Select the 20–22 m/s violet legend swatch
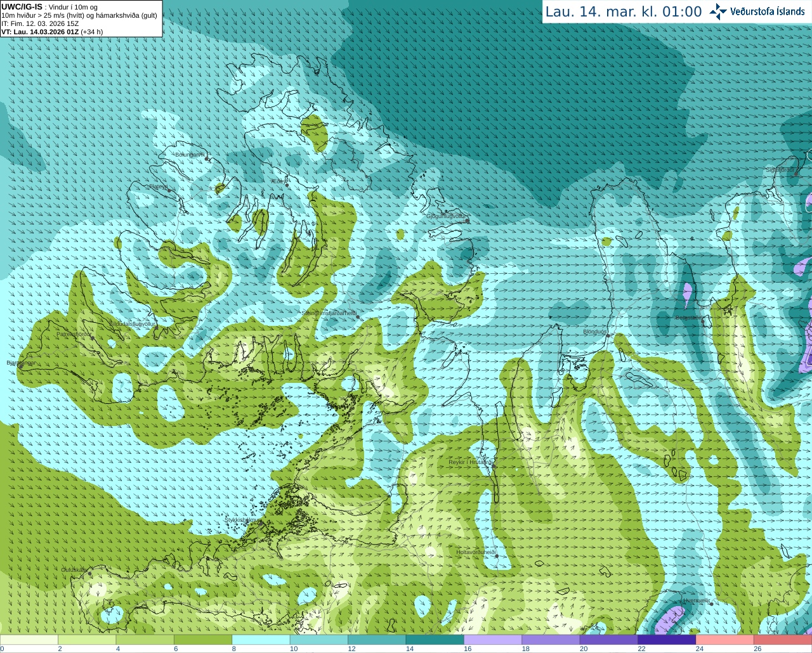 point(608,640)
